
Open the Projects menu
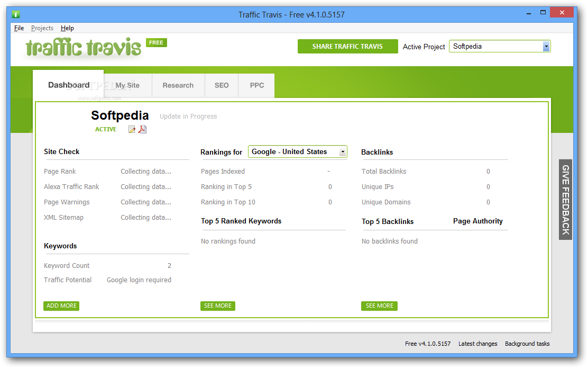[x=42, y=28]
